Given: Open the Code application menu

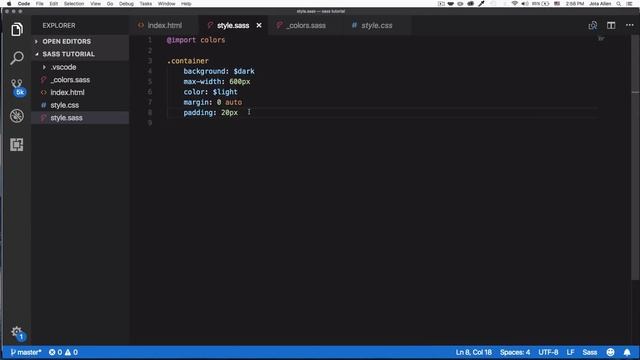Looking at the screenshot, I should click(24, 4).
